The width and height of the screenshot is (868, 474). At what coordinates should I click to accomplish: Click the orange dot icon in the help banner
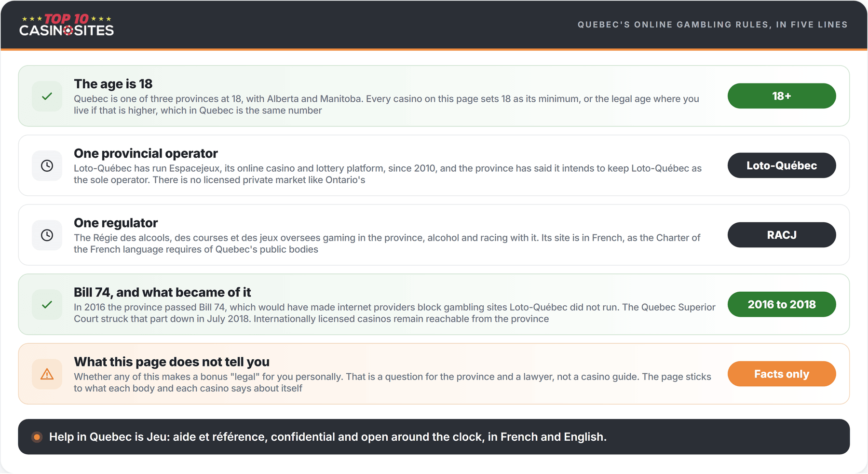tap(37, 437)
